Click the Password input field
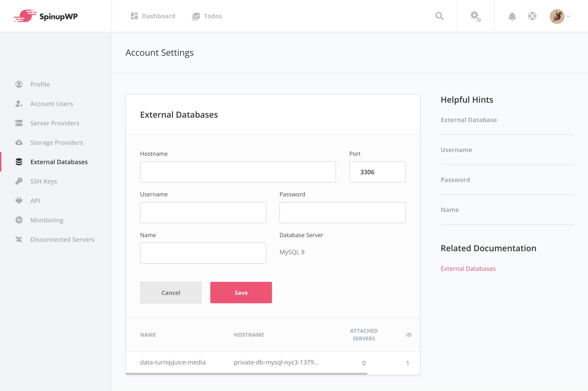This screenshot has height=391, width=588. [343, 212]
